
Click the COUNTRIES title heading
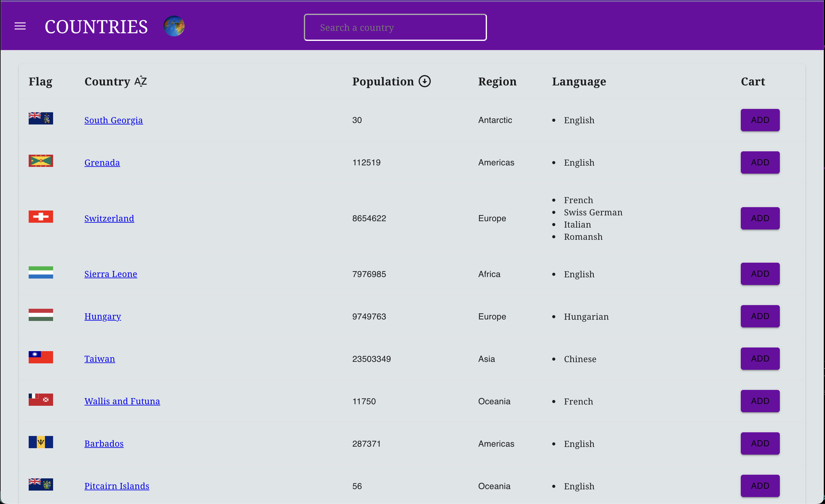[96, 27]
